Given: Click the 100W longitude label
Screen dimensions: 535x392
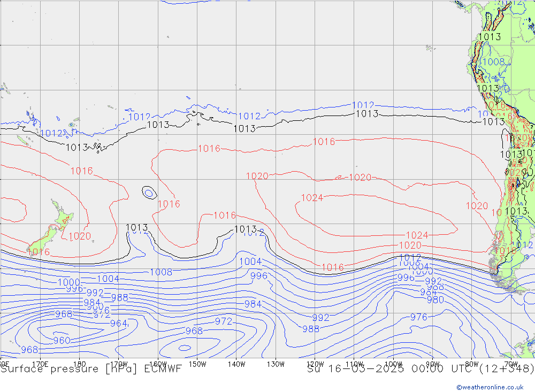Looking at the screenshot, I should [393, 364].
